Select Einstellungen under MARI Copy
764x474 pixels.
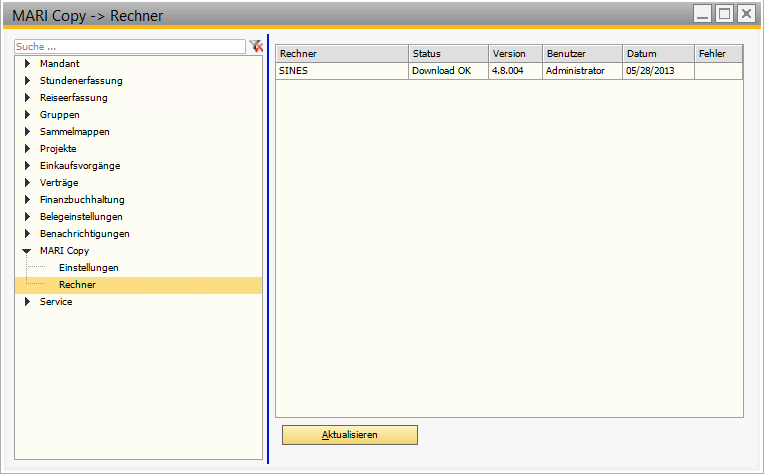89,268
